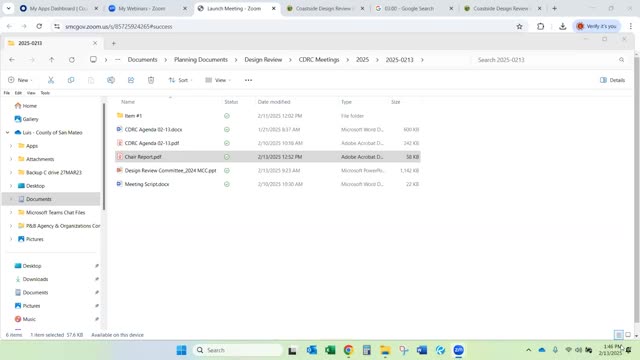Viewport: 640px width, 360px height.
Task: Open the Edit menu
Action: tap(18, 93)
